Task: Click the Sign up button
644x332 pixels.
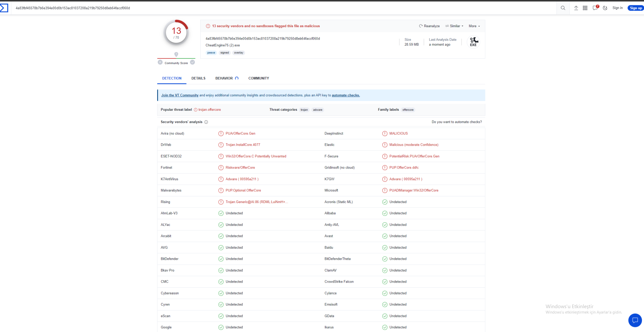Action: (636, 8)
